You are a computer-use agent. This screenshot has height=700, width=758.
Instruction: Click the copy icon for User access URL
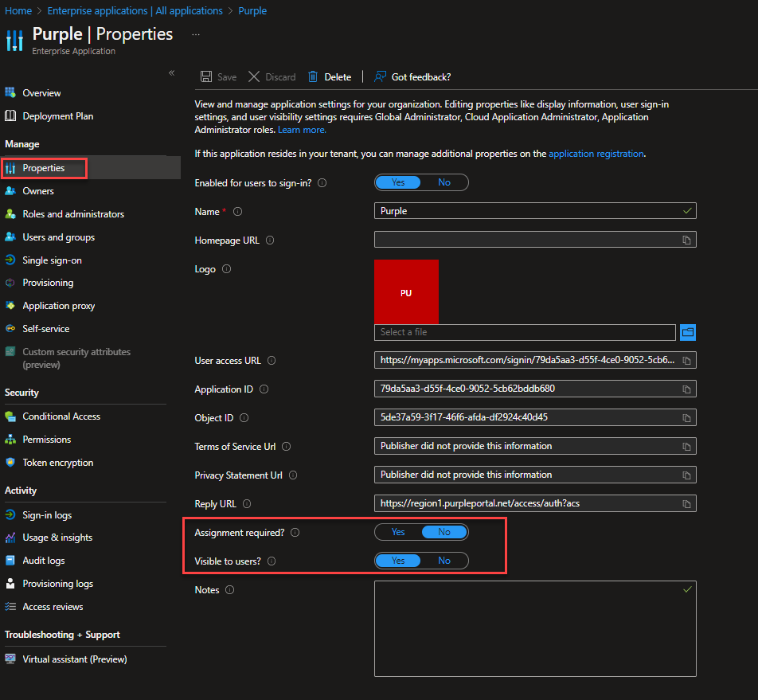click(686, 361)
